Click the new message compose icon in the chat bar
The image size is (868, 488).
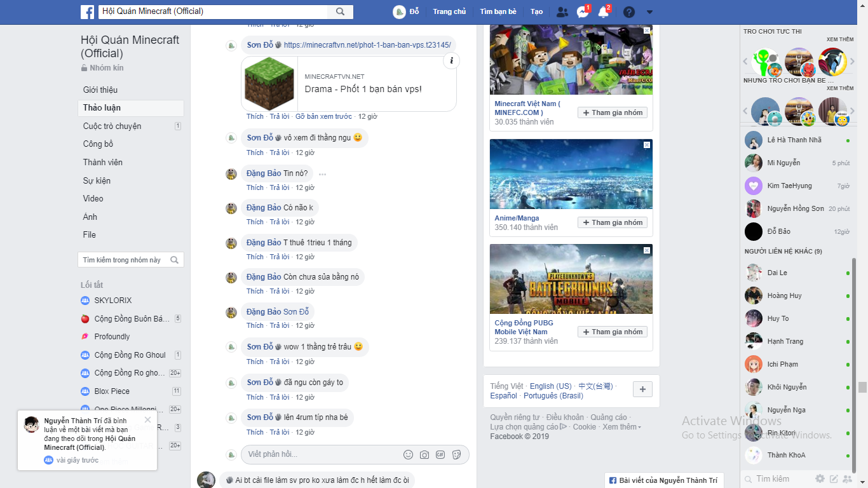(x=834, y=478)
